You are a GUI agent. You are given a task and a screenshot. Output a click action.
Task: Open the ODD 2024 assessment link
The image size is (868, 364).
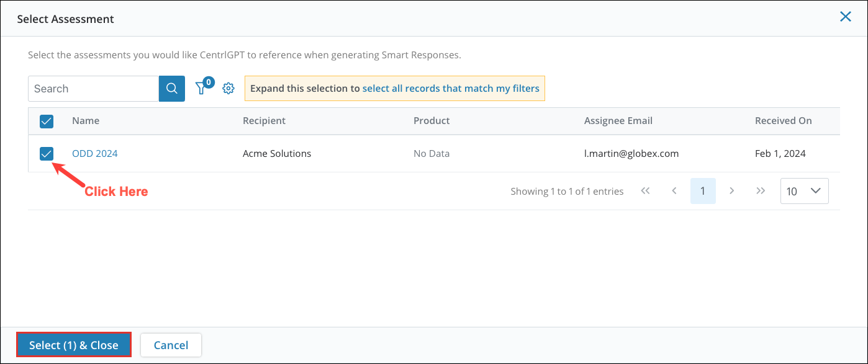tap(94, 153)
